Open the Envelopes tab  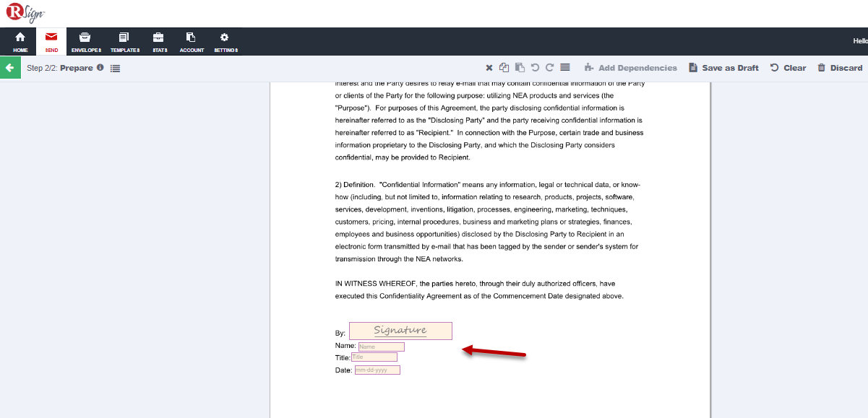click(86, 42)
